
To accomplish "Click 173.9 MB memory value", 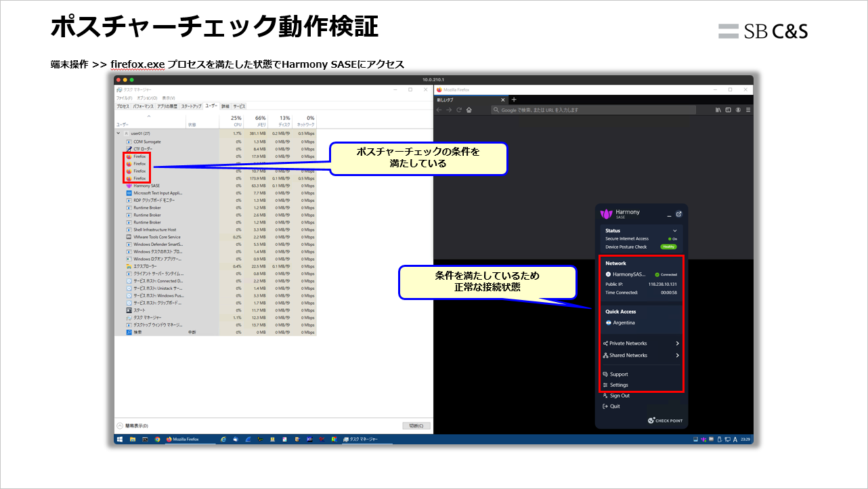I will (x=258, y=178).
